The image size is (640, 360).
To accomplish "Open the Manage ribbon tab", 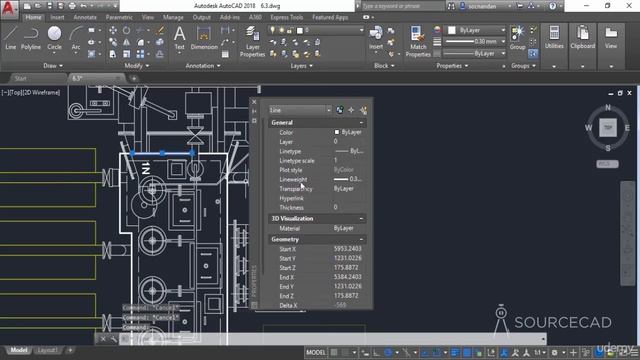I will pos(173,17).
